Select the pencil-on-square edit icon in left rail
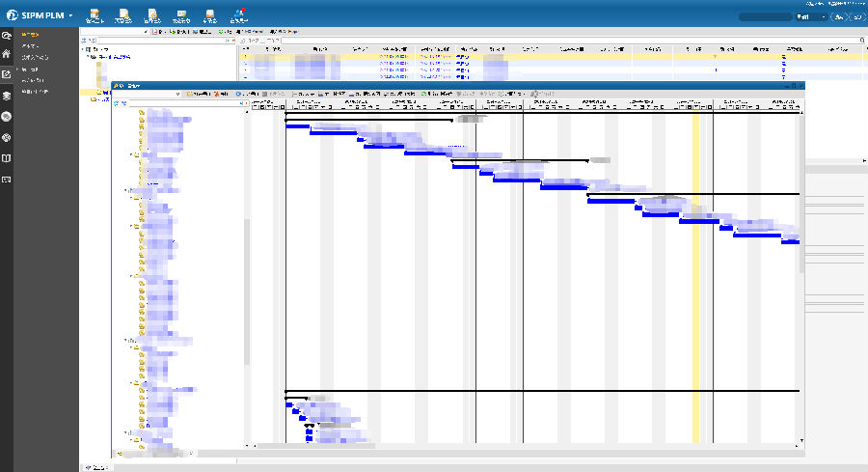The image size is (868, 472). [7, 74]
